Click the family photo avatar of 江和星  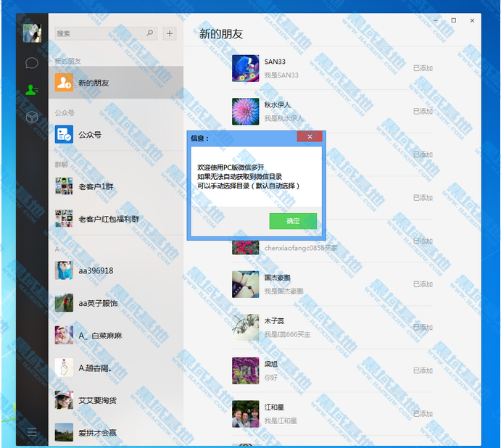(x=245, y=414)
